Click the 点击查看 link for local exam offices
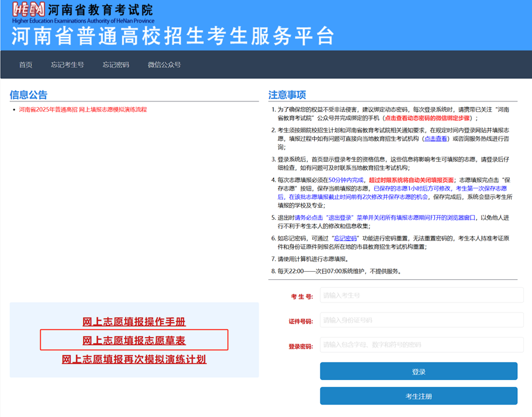532x417 pixels. 435,138
